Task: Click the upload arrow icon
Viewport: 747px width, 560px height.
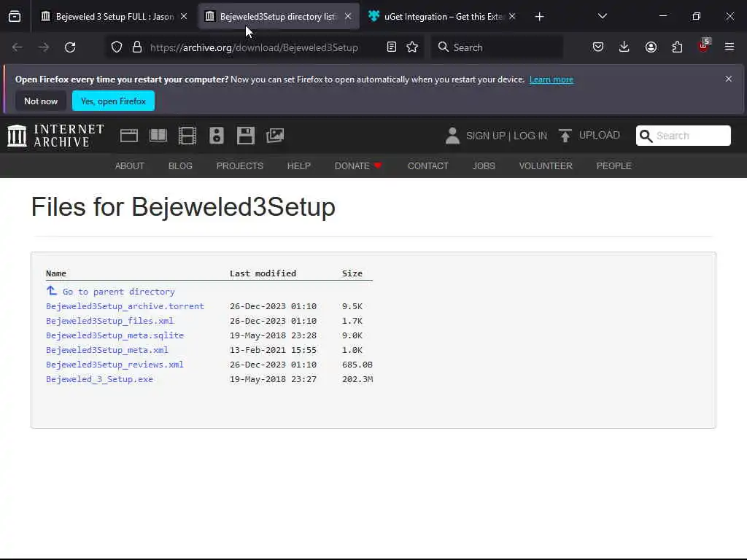Action: point(565,136)
